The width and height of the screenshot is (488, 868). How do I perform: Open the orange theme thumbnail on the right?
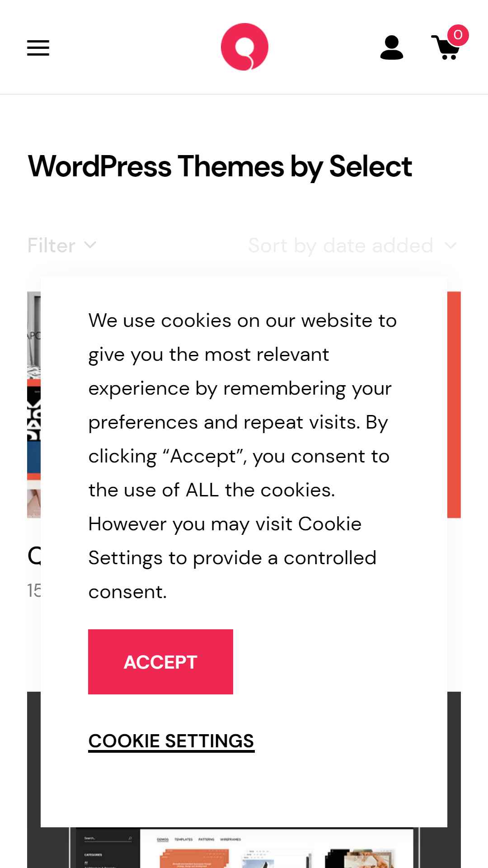[x=454, y=405]
